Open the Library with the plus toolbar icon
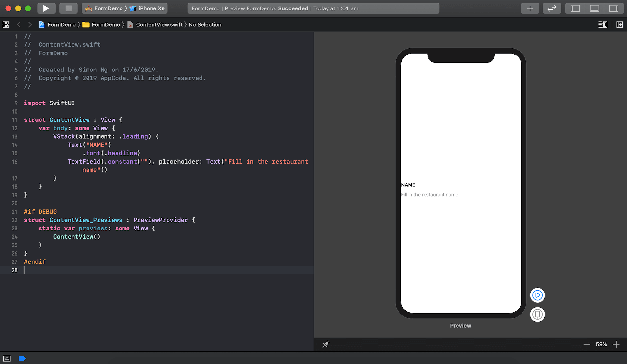The height and width of the screenshot is (364, 627). point(530,8)
